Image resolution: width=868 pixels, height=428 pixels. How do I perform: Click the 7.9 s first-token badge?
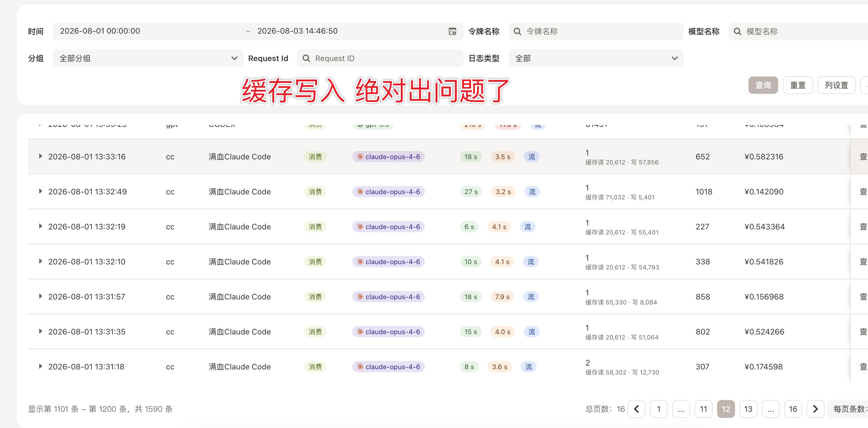[502, 297]
